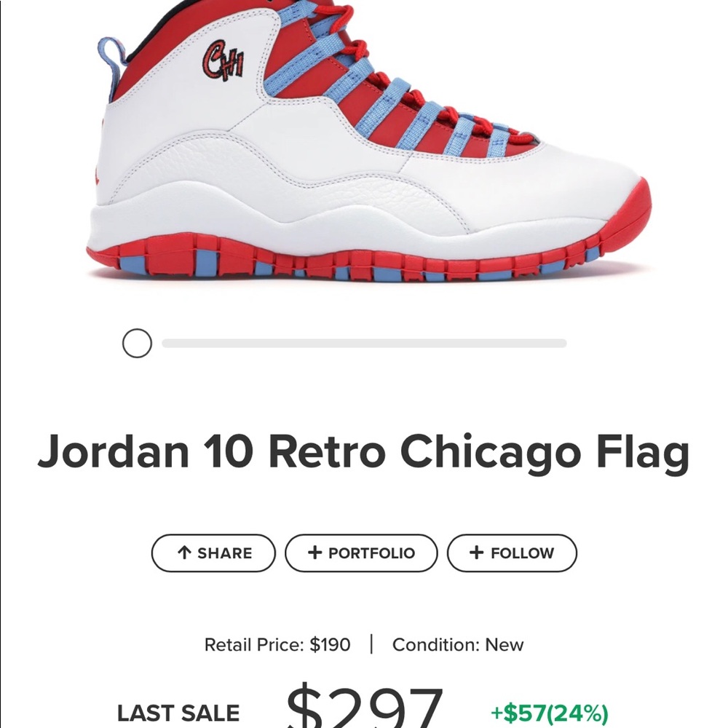The width and height of the screenshot is (728, 728).
Task: Toggle Follow for this sneaker
Action: [x=511, y=553]
